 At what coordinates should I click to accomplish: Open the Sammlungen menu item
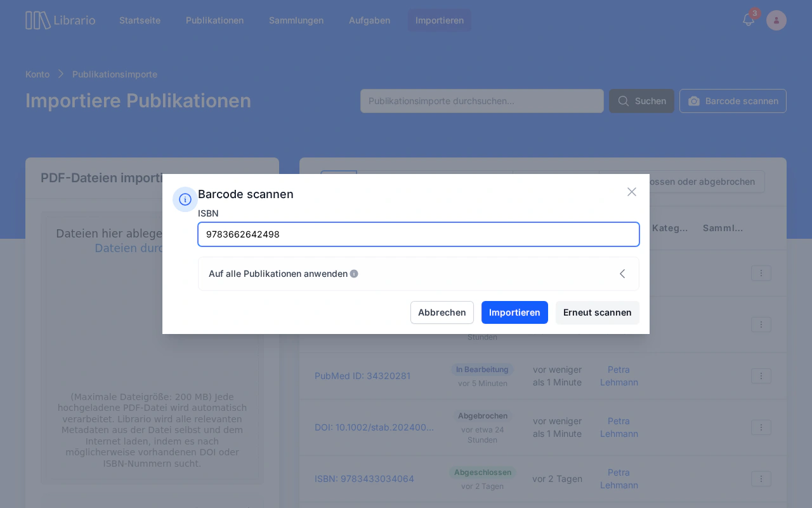(296, 20)
